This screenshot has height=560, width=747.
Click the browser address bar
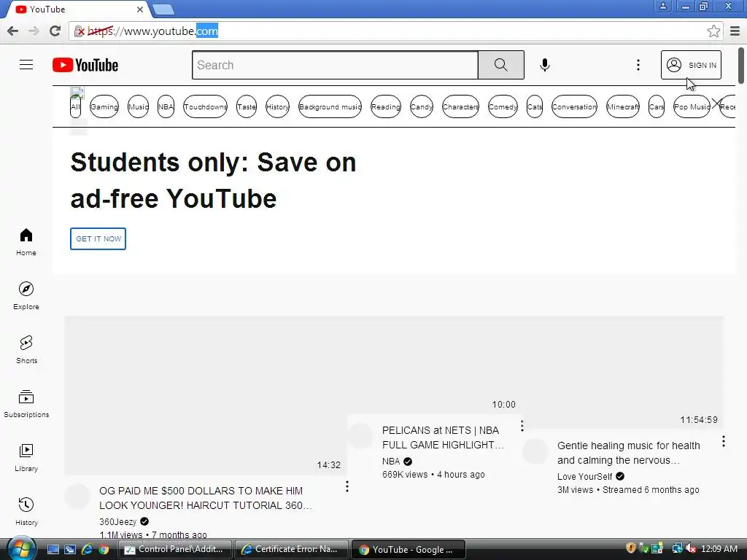[395, 31]
